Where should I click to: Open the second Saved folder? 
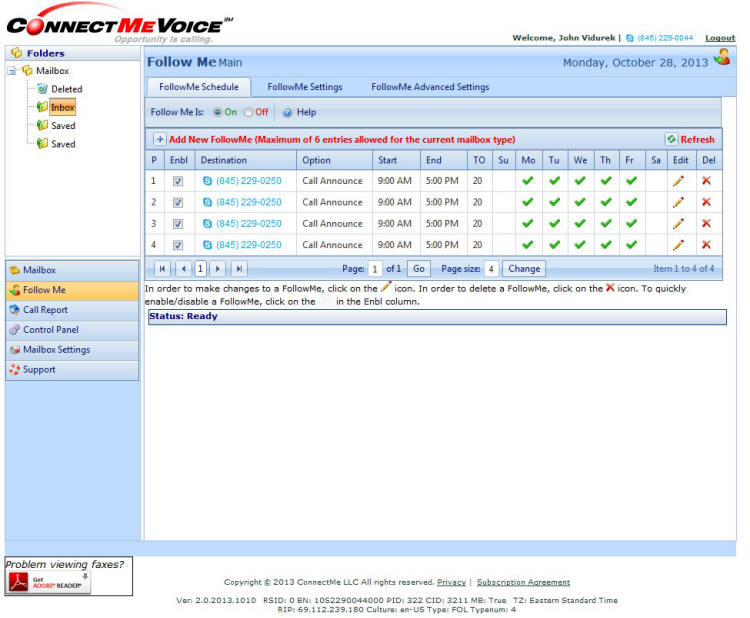(x=63, y=143)
